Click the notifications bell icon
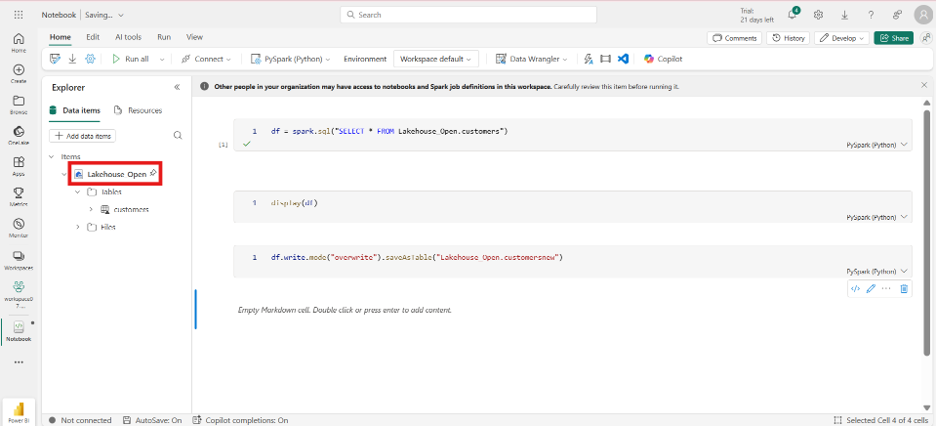This screenshot has width=936, height=426. click(x=793, y=15)
